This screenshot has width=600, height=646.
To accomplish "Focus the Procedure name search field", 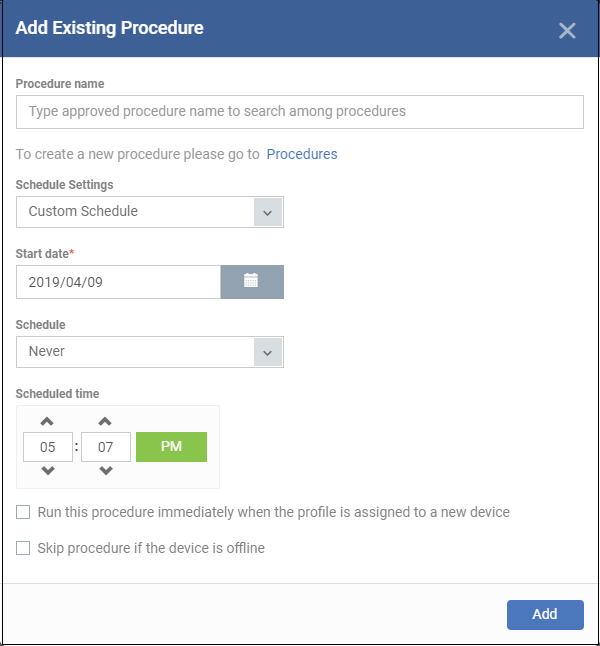I will (300, 112).
